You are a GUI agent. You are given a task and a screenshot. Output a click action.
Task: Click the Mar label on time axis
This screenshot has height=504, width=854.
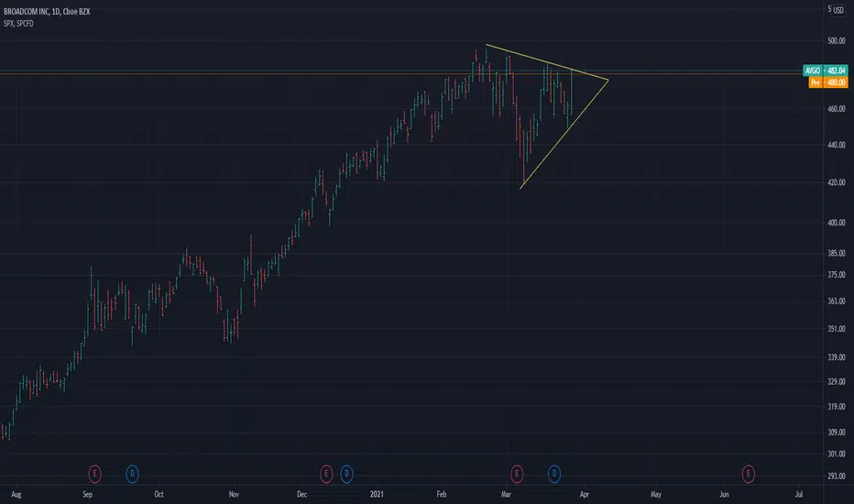[x=506, y=494]
